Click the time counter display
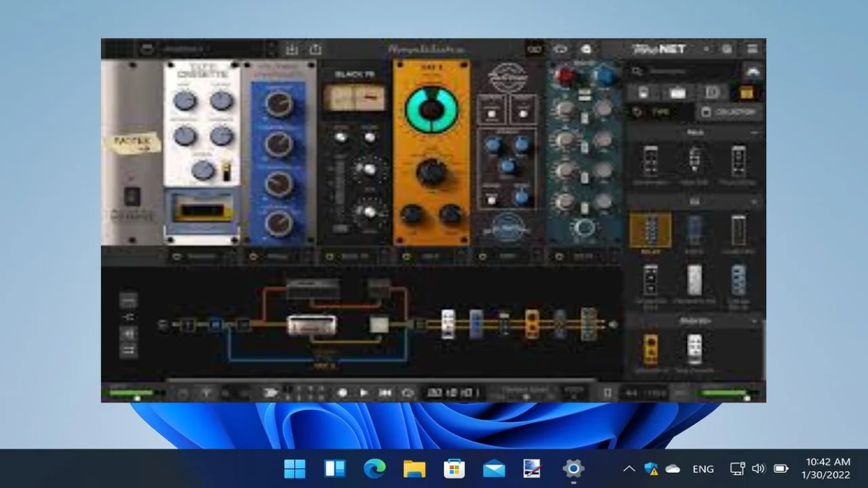868x488 pixels. (453, 392)
